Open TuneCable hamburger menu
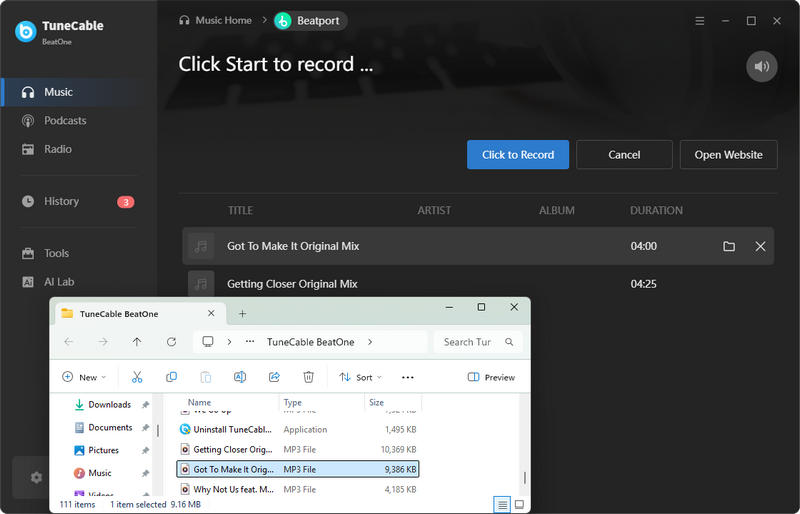800x514 pixels. click(x=699, y=21)
